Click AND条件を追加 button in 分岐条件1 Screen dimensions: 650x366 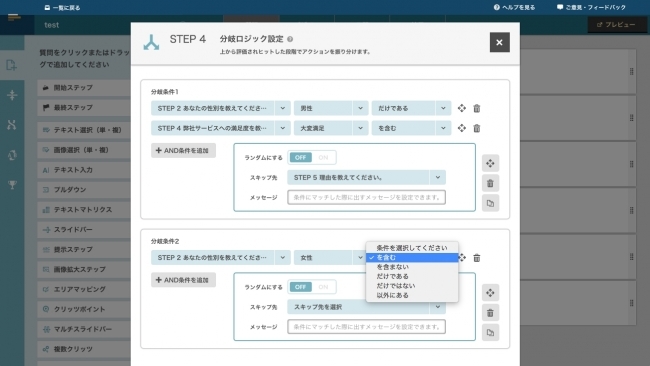point(183,150)
